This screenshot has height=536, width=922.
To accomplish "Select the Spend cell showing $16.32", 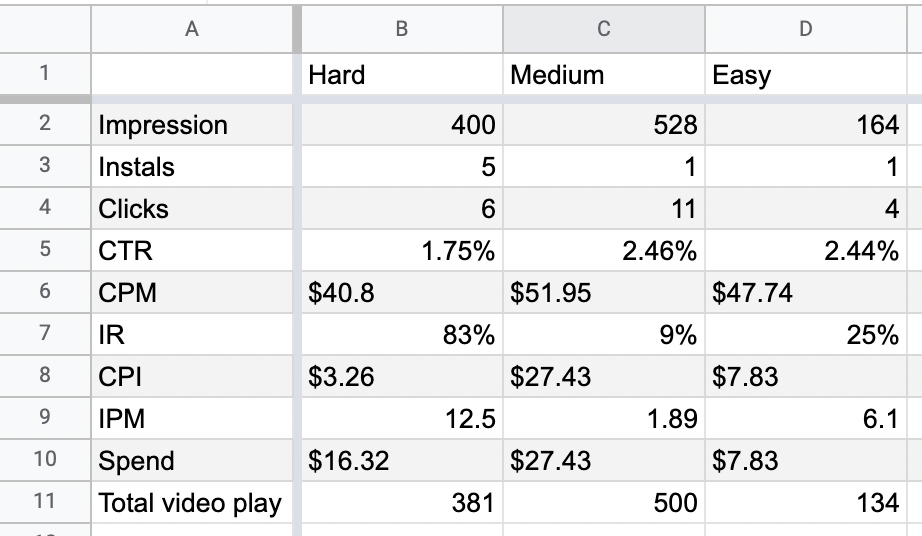I will [x=400, y=461].
